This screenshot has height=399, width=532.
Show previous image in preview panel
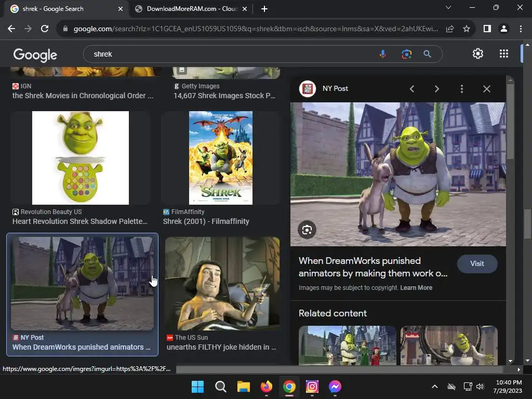412,89
